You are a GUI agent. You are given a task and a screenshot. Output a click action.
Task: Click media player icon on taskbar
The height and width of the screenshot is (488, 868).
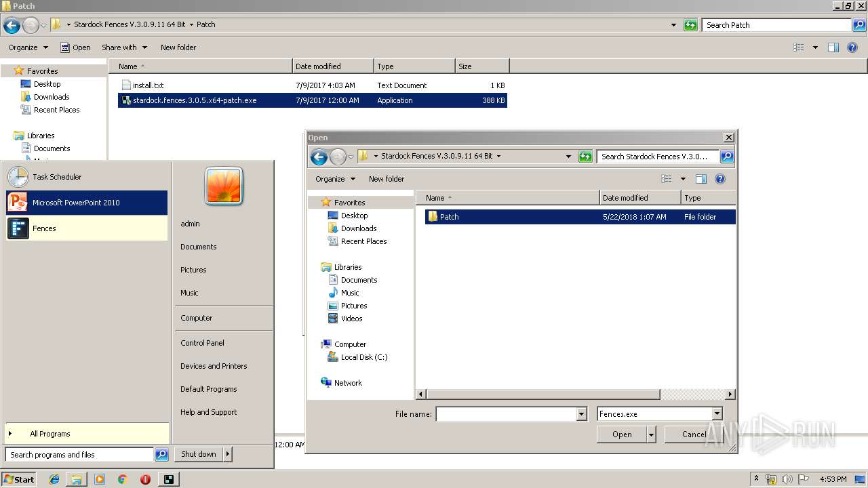(100, 479)
